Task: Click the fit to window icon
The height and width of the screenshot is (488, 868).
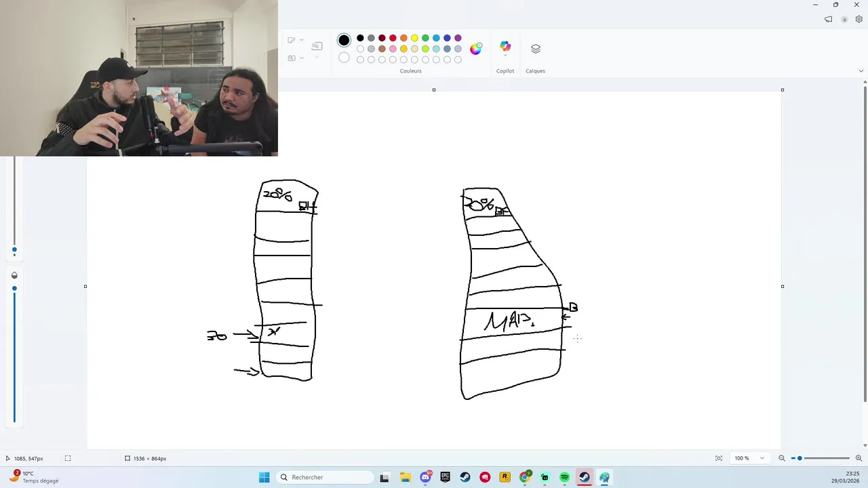Action: (719, 458)
